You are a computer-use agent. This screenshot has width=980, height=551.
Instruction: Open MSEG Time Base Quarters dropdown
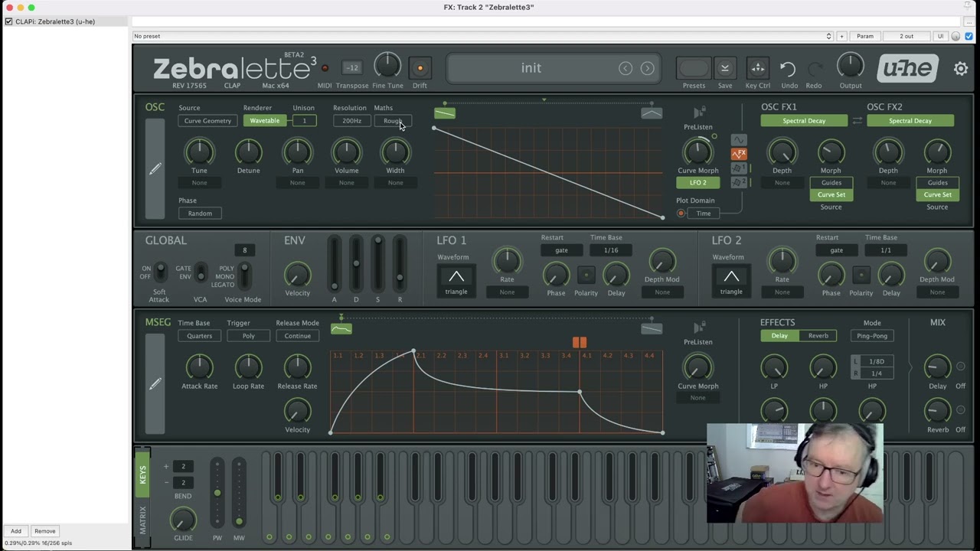pyautogui.click(x=200, y=336)
